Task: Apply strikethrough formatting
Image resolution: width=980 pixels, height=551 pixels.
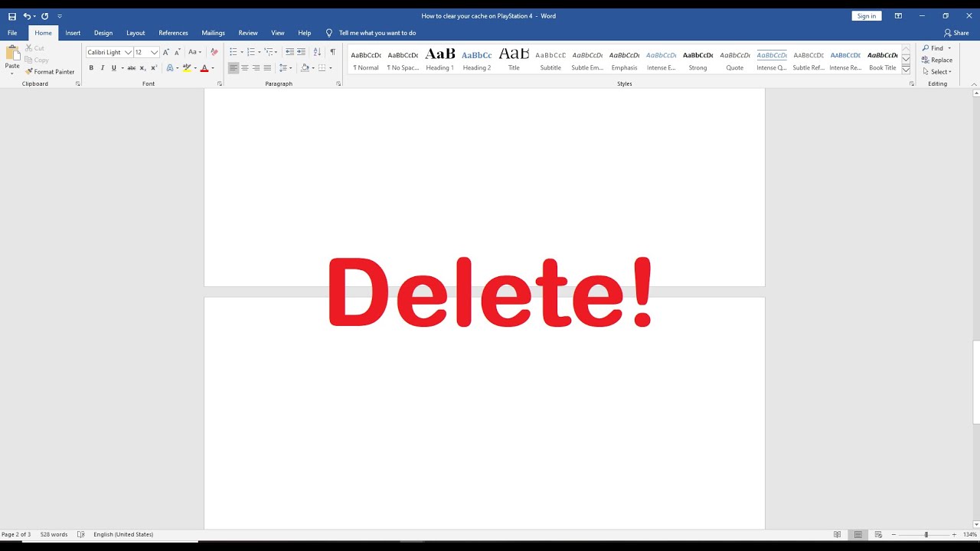Action: point(131,68)
